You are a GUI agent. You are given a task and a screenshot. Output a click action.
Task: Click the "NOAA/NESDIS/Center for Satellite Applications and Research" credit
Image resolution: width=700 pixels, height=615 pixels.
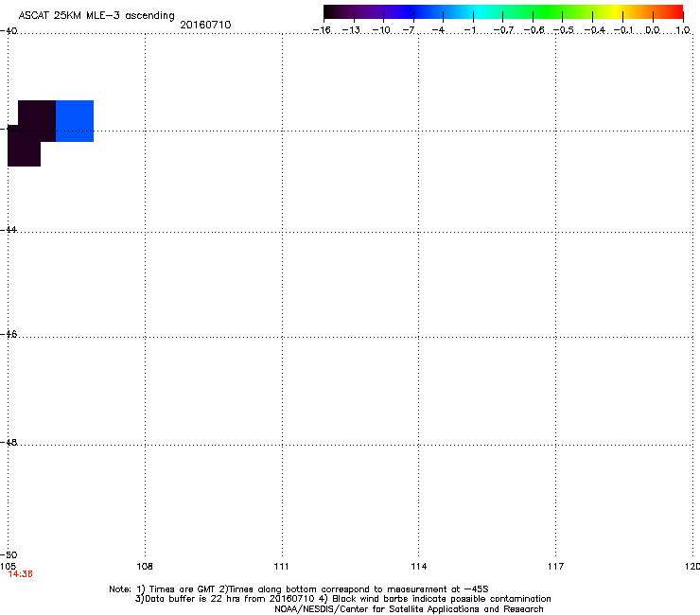pos(409,609)
